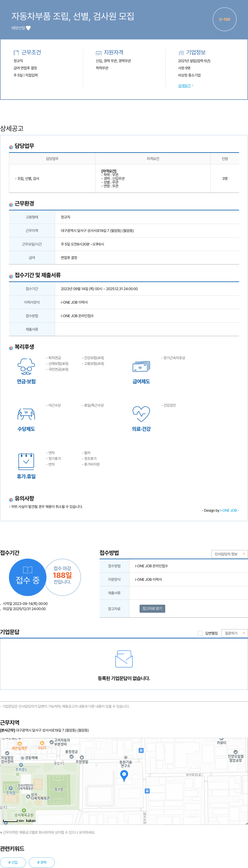The height and width of the screenshot is (868, 248).
Task: Click the 축구장 field on the map
Action: (58, 789)
